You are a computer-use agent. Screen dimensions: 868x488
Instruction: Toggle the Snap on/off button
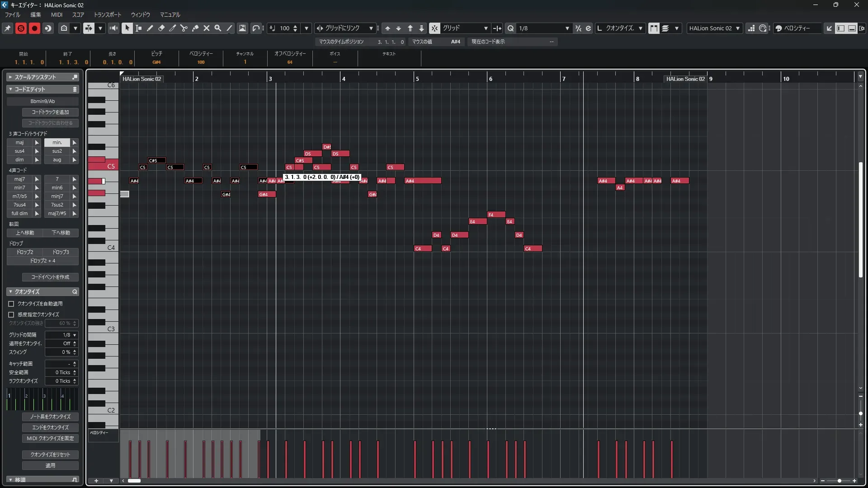coord(434,28)
